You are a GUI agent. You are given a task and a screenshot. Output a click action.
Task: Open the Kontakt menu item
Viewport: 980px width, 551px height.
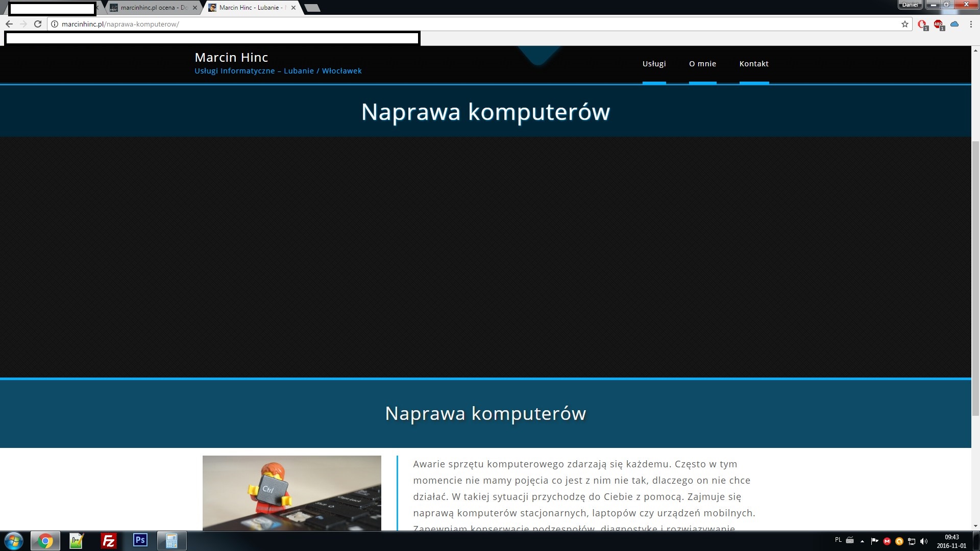754,64
